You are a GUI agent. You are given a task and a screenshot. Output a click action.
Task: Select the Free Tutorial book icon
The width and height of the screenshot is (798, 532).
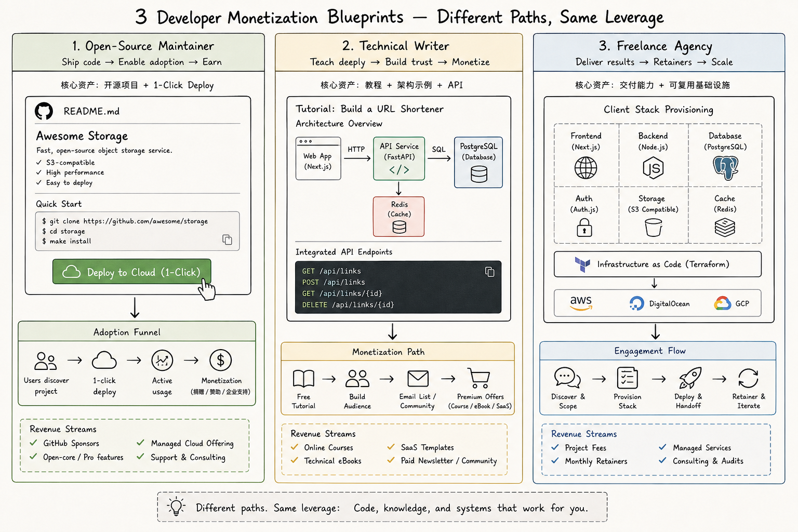pyautogui.click(x=303, y=379)
